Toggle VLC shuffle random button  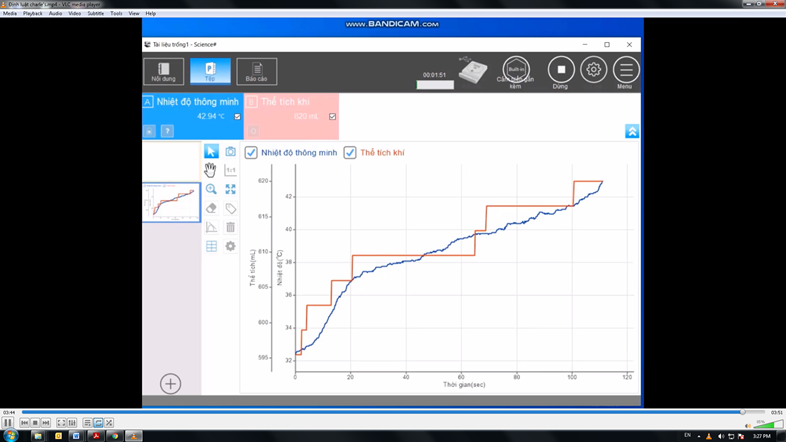tap(109, 423)
